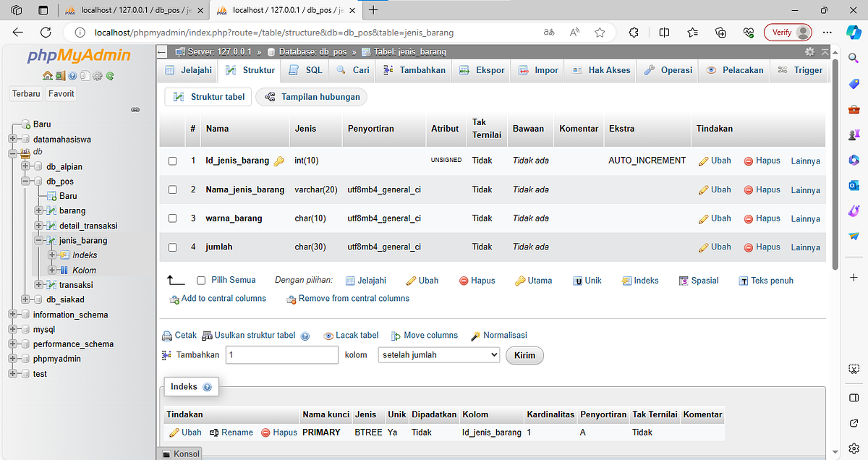Click the page settings gear in the breadcrumb bar
The image size is (868, 460).
[810, 52]
